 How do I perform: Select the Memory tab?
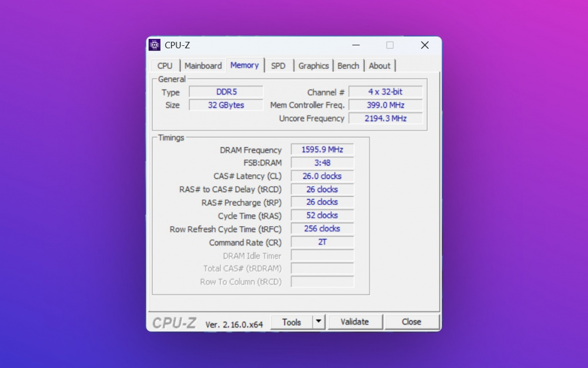(x=245, y=65)
